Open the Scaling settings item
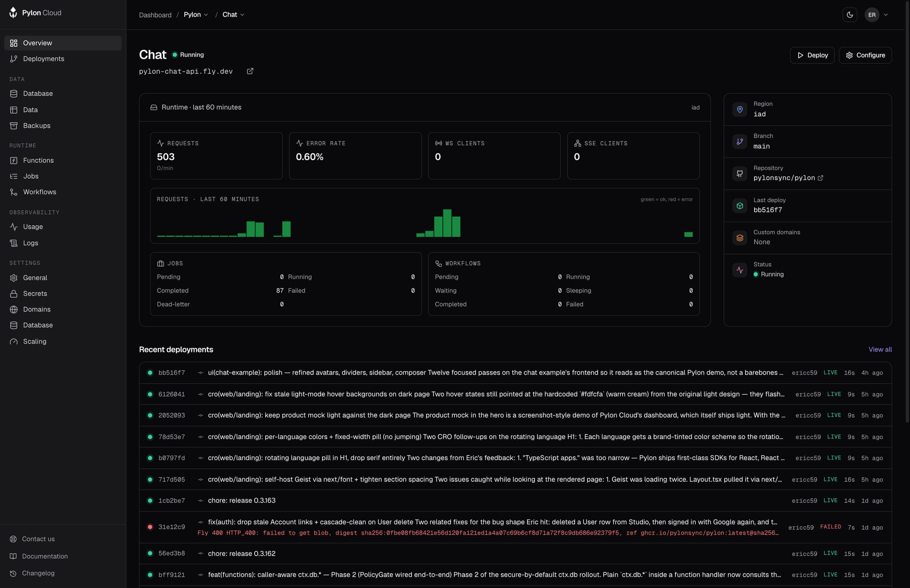This screenshot has height=588, width=910. pos(63,341)
